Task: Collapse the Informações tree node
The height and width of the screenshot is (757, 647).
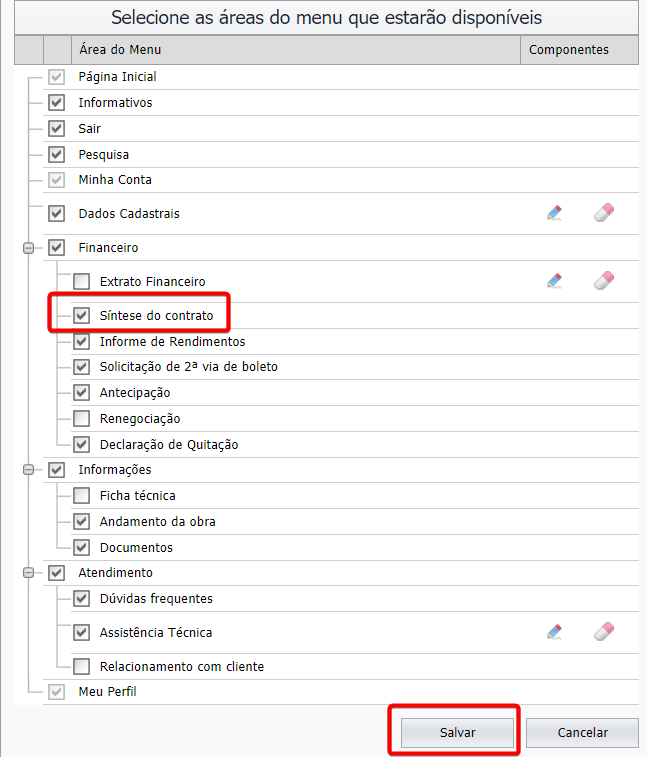Action: pyautogui.click(x=28, y=469)
